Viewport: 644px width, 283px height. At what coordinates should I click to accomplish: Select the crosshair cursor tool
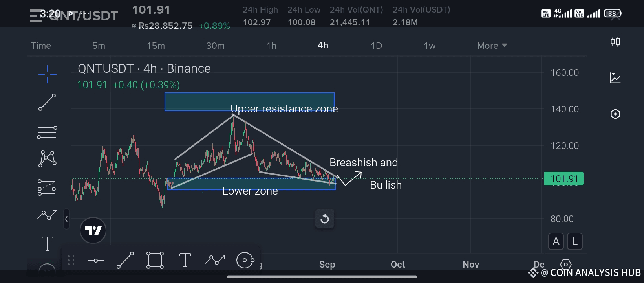pos(47,74)
